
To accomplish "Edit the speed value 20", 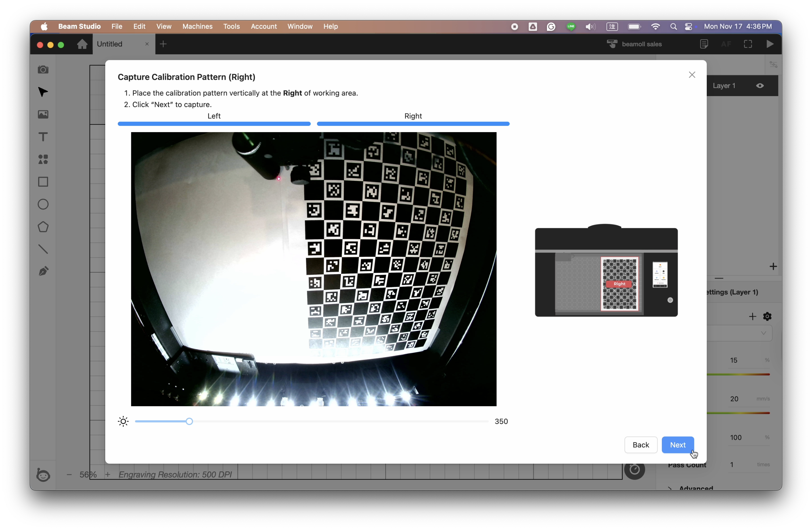I will (x=734, y=399).
